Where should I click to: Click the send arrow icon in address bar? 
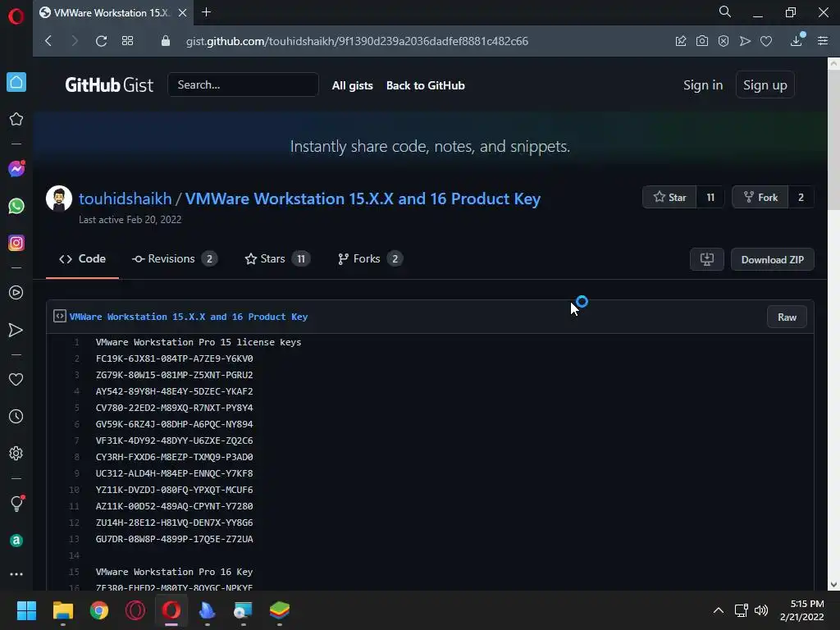[745, 41]
